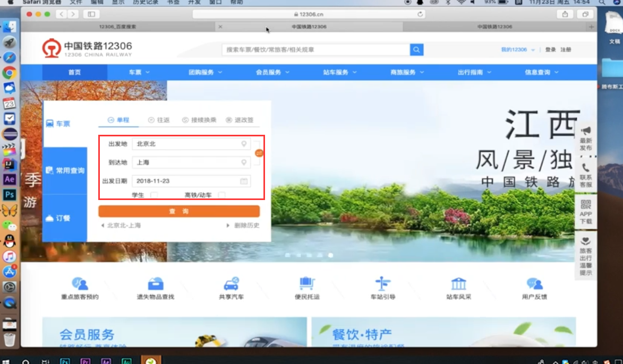Click Safari back navigation arrow
Viewport: 623px width, 364px height.
click(61, 14)
